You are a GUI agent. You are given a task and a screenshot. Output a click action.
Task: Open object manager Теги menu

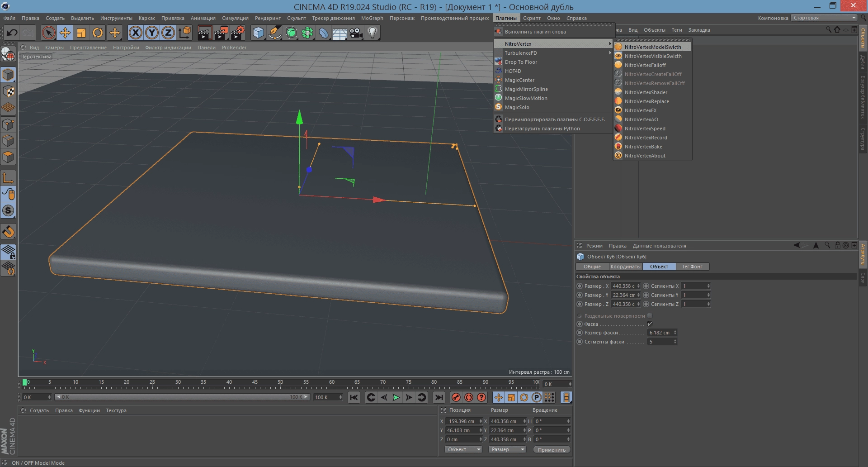[x=676, y=30]
